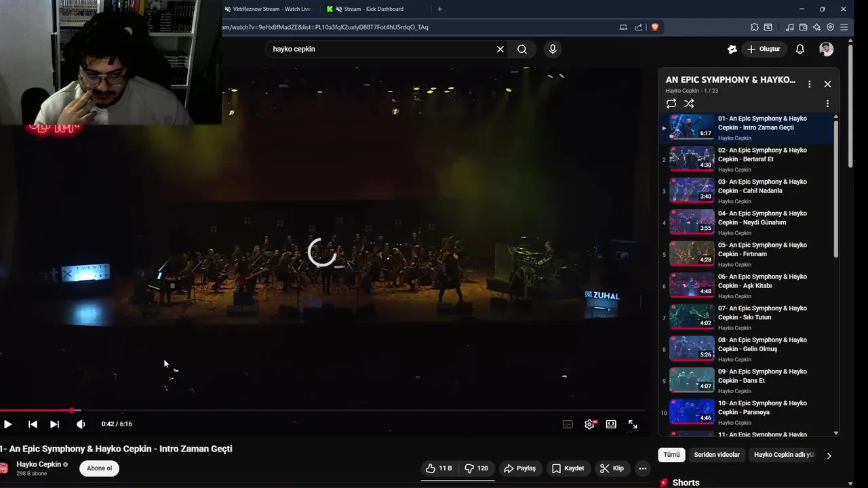The image size is (868, 488).
Task: Open Leo AI sparkle icon
Action: point(816,27)
